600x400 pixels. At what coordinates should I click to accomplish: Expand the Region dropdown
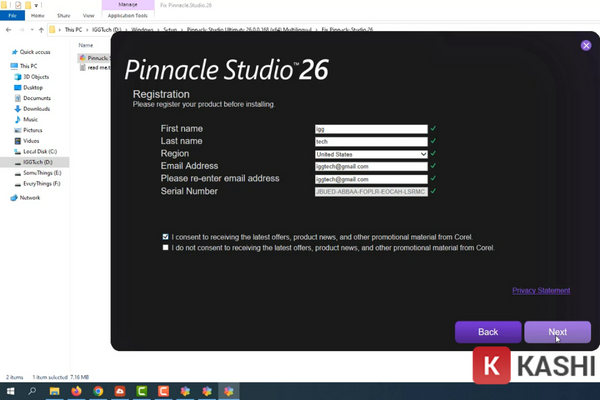(423, 154)
